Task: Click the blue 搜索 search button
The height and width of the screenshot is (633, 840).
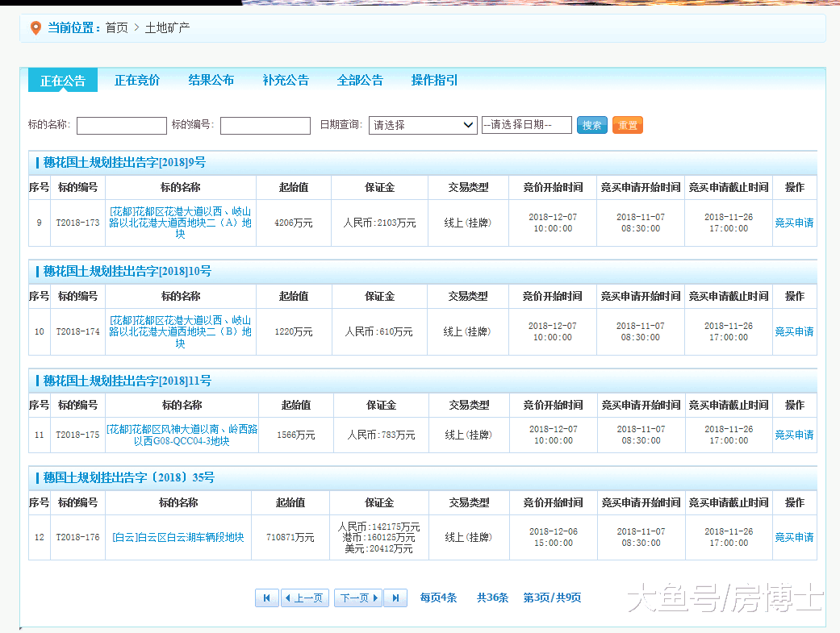Action: (591, 125)
